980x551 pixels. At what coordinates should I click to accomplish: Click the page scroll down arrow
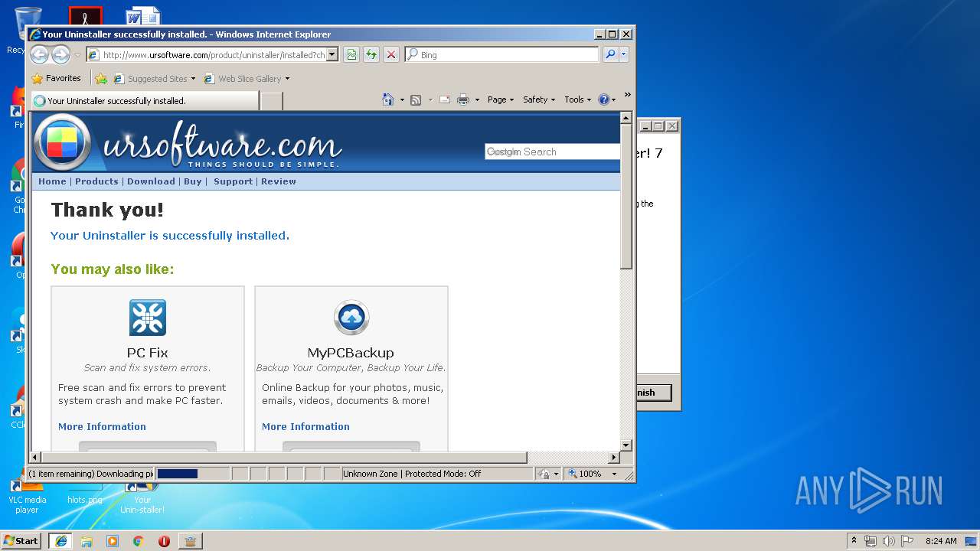point(626,445)
